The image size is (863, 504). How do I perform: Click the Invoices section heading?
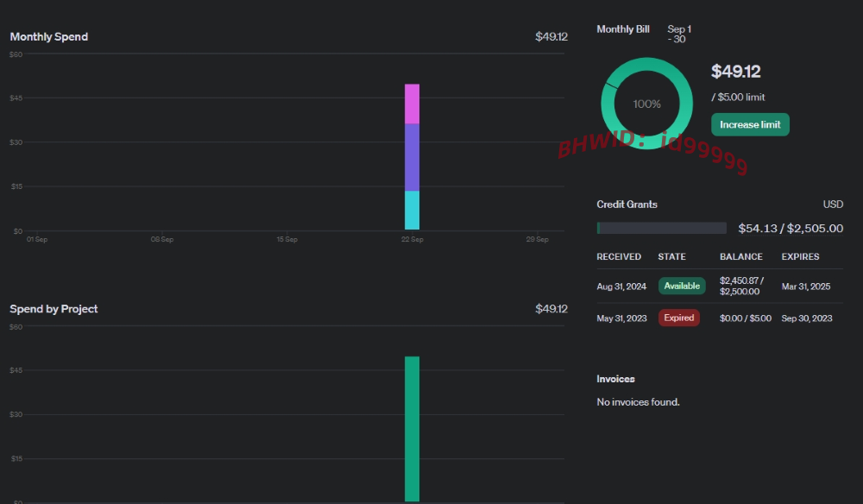615,379
